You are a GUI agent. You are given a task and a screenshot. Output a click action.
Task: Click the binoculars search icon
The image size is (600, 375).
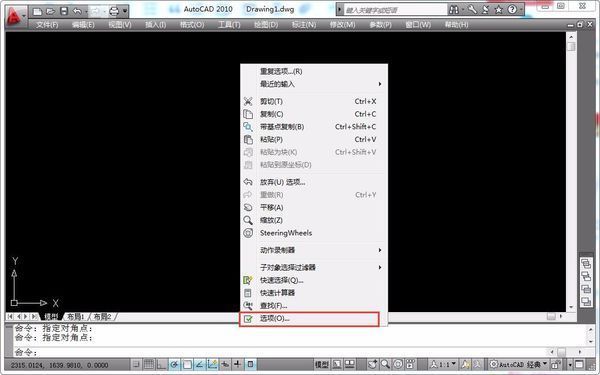[x=454, y=10]
